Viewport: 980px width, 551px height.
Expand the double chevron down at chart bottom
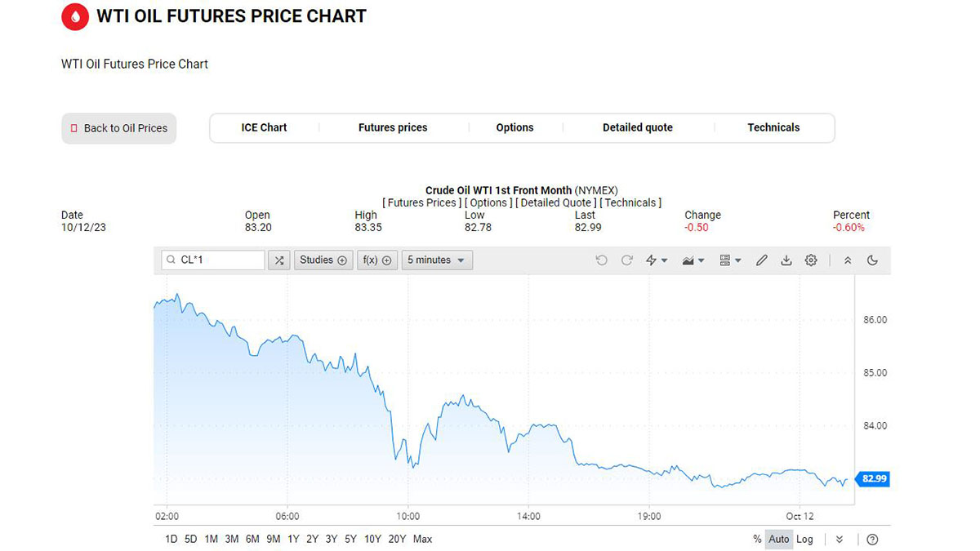tap(840, 540)
